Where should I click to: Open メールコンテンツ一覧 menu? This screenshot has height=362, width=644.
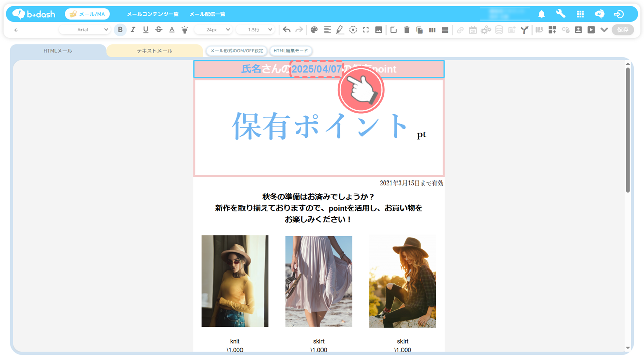point(152,14)
